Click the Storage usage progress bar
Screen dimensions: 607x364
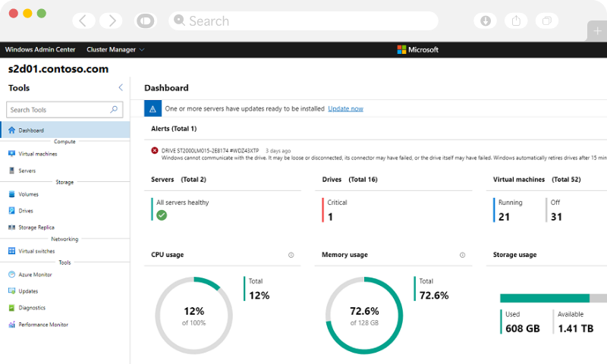554,298
